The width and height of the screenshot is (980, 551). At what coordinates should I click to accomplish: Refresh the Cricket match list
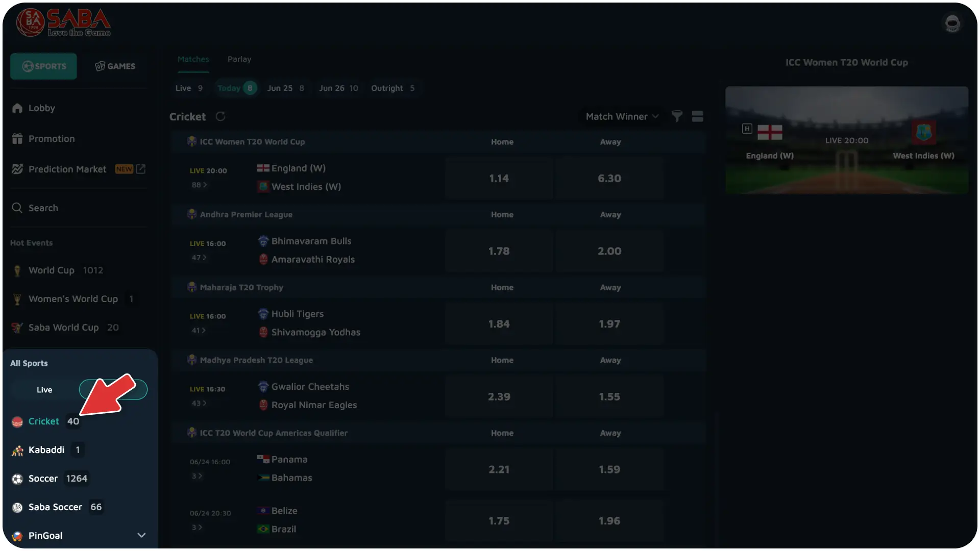[220, 116]
